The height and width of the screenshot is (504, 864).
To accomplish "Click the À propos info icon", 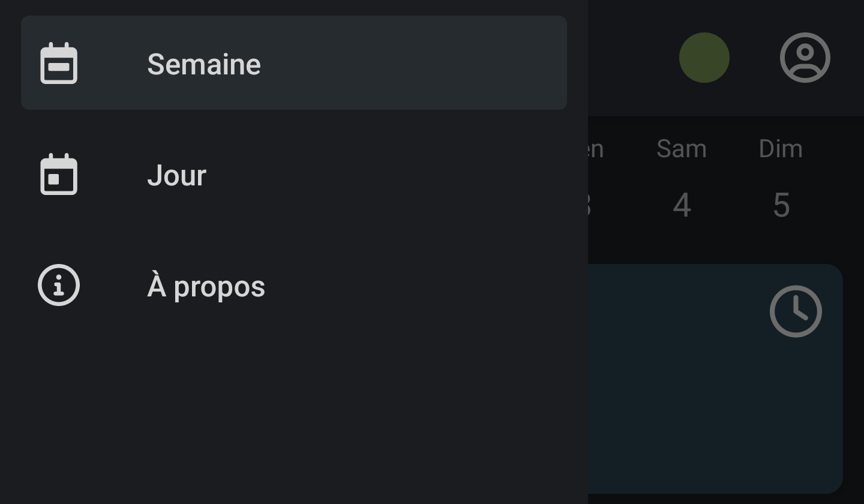I will click(x=59, y=286).
